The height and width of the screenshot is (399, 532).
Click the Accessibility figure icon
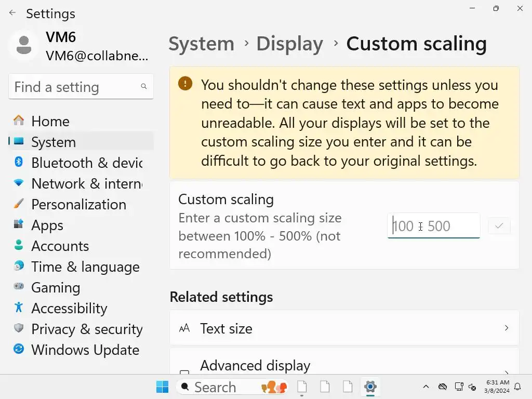(x=19, y=308)
